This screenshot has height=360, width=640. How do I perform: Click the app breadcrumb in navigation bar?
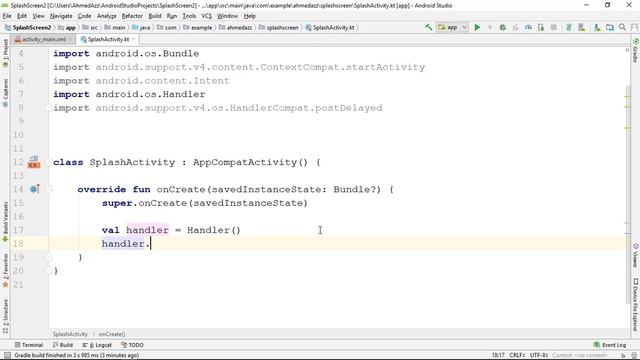click(x=67, y=27)
